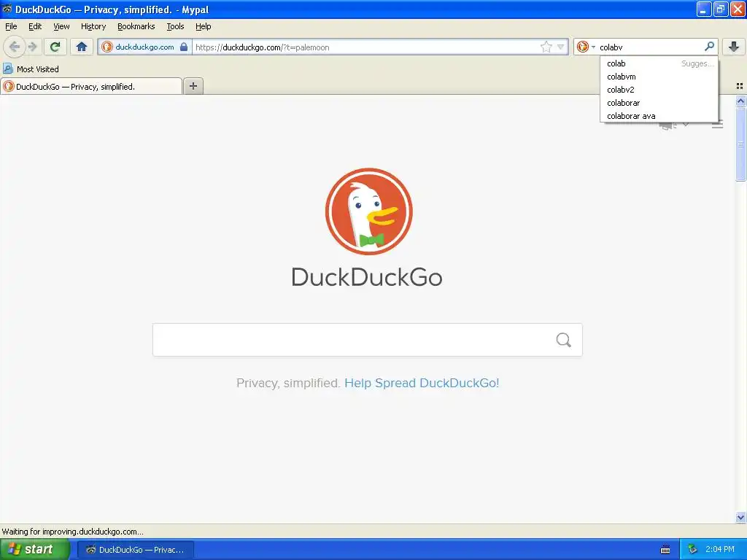Open the List all tabs button

(x=740, y=86)
